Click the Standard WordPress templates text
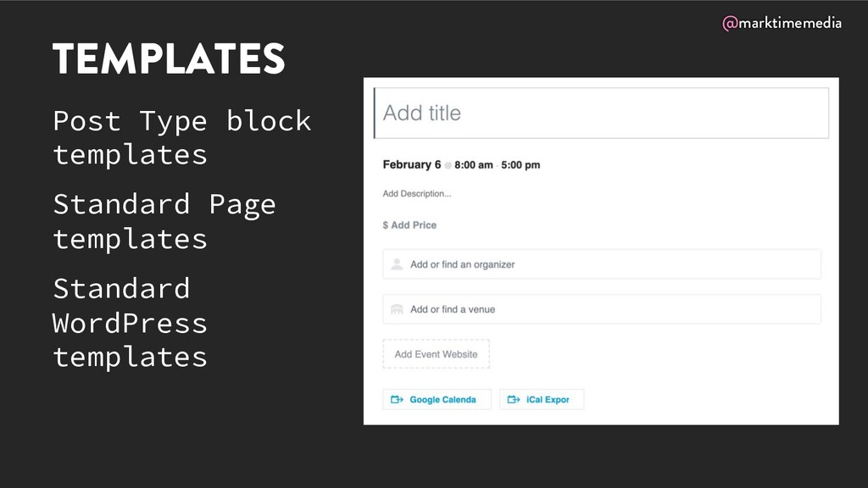 (x=130, y=323)
